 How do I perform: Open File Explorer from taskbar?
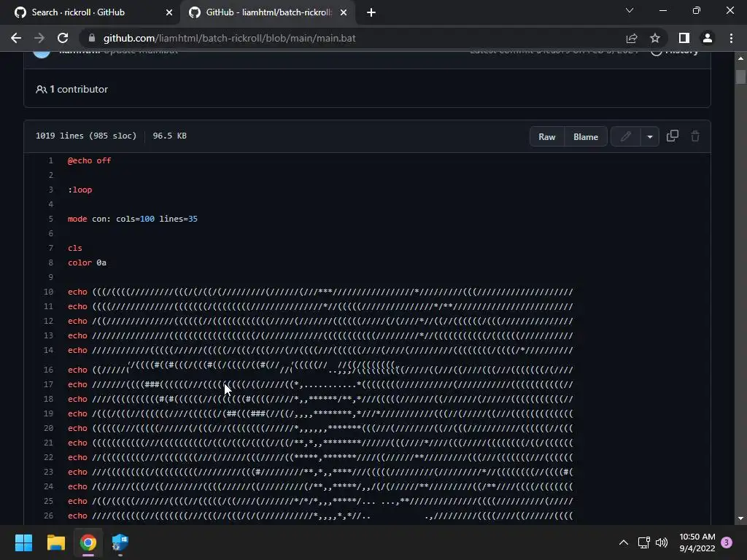(x=55, y=542)
